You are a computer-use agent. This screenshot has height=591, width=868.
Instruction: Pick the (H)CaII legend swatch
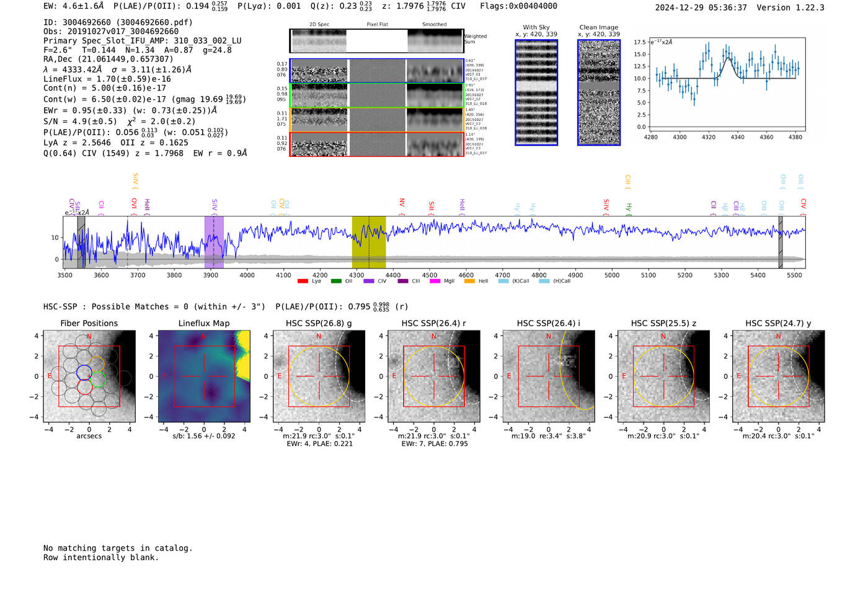click(x=544, y=281)
